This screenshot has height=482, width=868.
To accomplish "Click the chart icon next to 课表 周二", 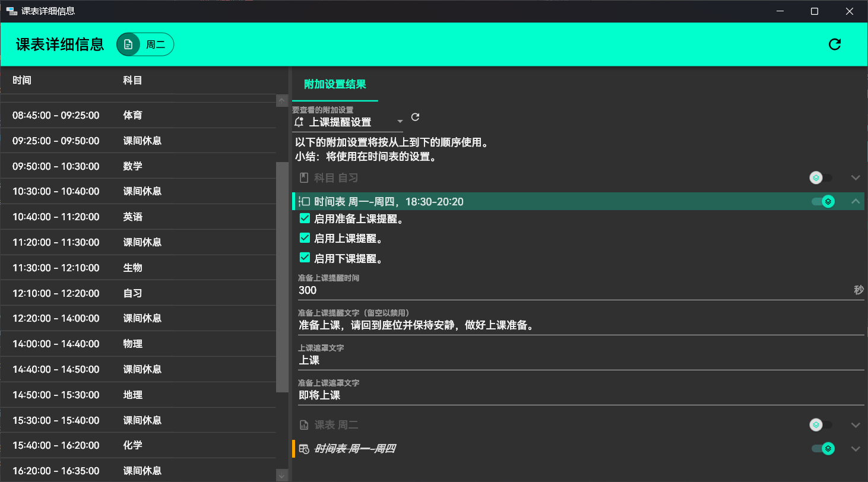I will [x=304, y=425].
